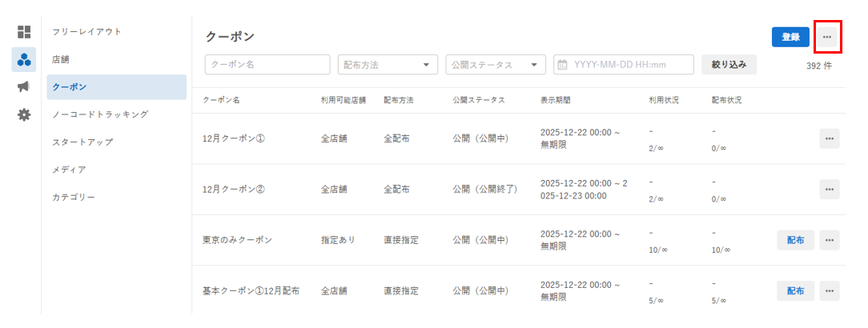The height and width of the screenshot is (328, 868).
Task: Click the more options button next to 登録
Action: (x=827, y=37)
